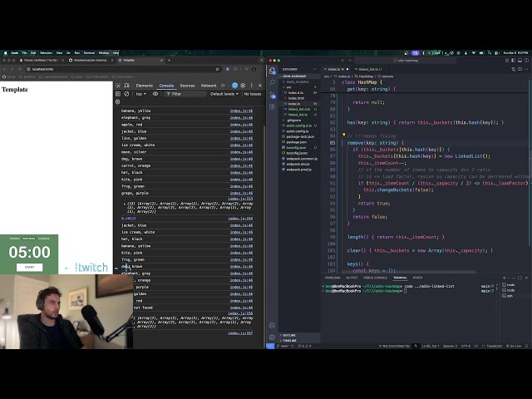Show more DevTools tabs with chevron
The width and height of the screenshot is (532, 399).
223,86
